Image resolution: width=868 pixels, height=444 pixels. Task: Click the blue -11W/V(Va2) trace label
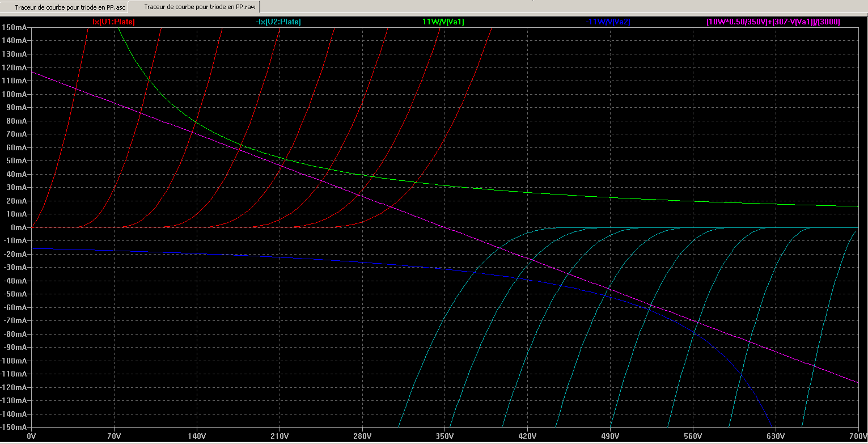tap(608, 22)
